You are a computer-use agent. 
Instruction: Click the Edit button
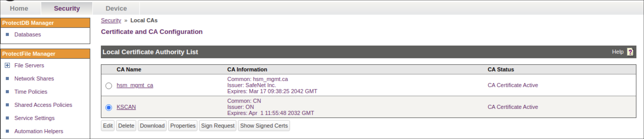click(108, 126)
